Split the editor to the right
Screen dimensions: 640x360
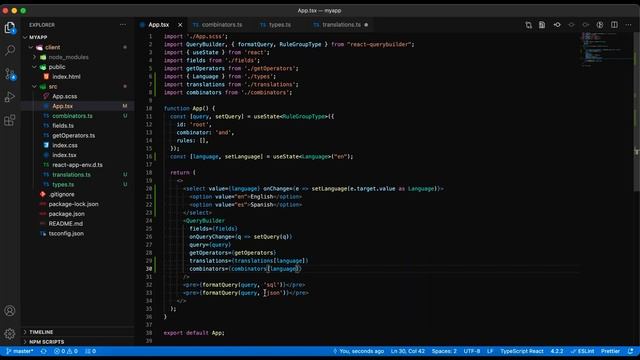(x=614, y=25)
